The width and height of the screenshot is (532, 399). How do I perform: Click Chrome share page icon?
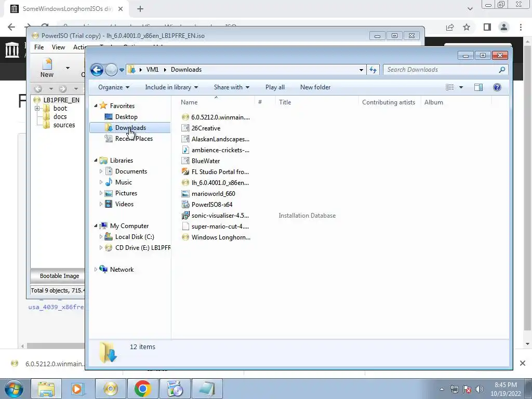tap(450, 27)
